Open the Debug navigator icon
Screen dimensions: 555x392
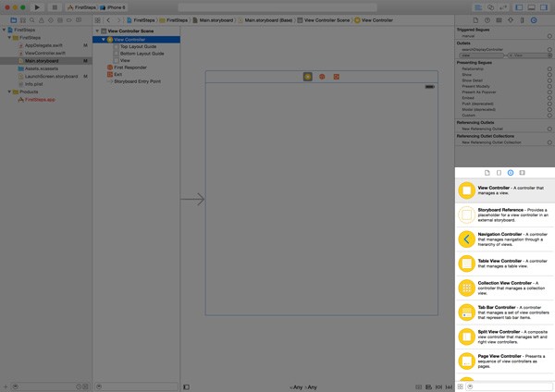[60, 20]
